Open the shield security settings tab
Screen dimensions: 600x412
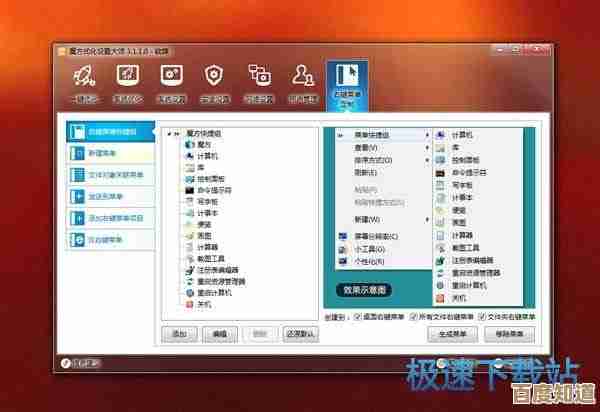[x=215, y=83]
